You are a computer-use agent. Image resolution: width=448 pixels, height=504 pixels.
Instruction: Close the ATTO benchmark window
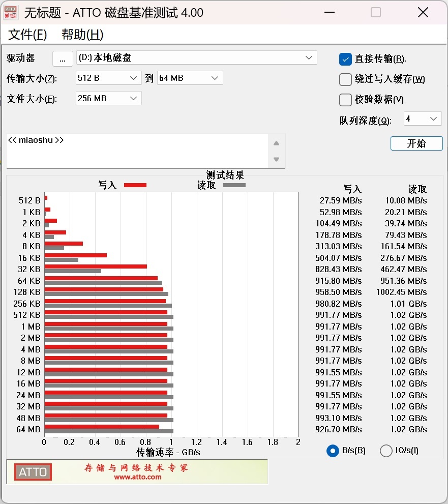pyautogui.click(x=423, y=13)
